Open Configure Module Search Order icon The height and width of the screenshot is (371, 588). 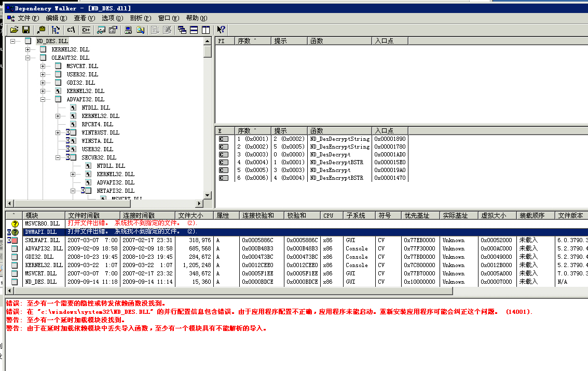pyautogui.click(x=140, y=30)
